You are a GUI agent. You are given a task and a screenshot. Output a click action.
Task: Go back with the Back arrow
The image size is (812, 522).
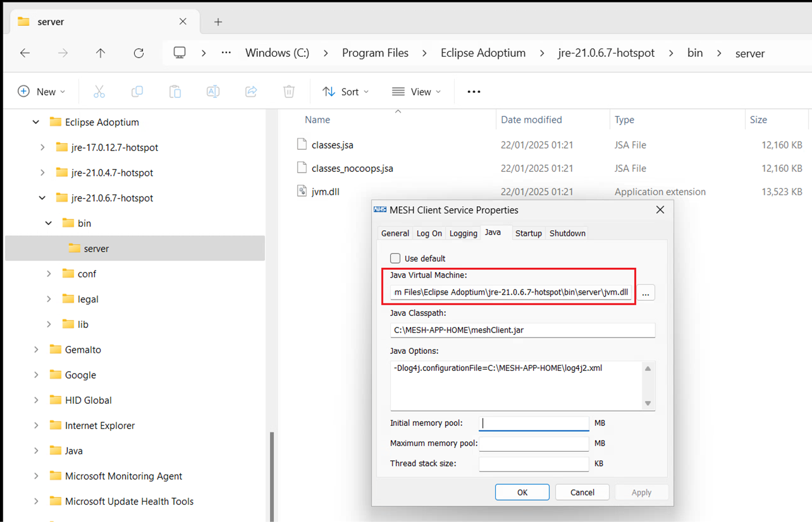click(x=25, y=53)
